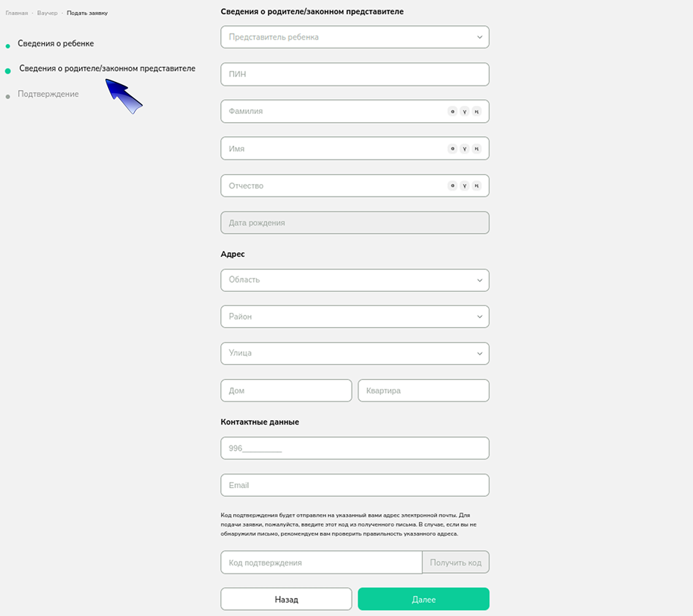Insert letter ө in the Фамилия field
693x616 pixels.
coord(452,112)
